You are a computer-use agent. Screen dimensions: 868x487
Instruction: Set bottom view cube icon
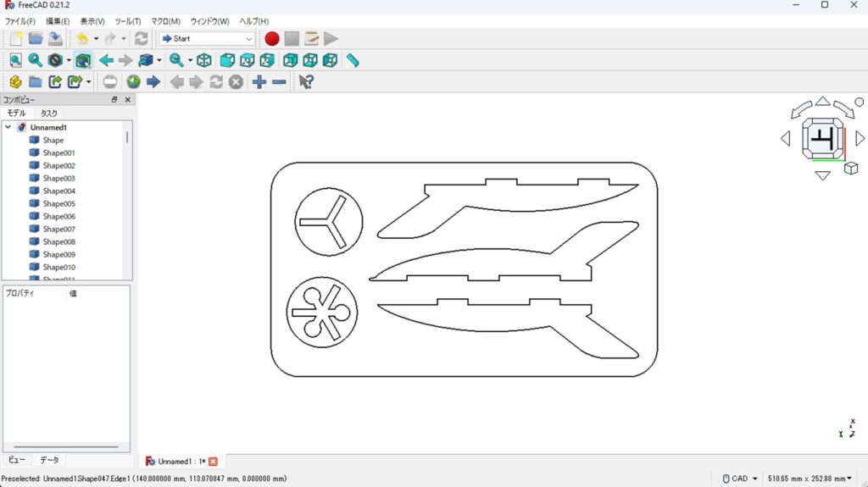[310, 60]
